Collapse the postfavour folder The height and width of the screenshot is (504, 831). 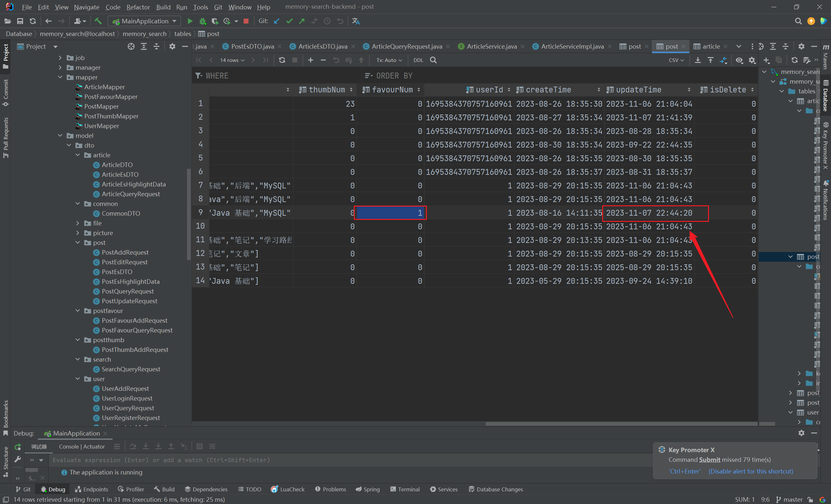[78, 311]
